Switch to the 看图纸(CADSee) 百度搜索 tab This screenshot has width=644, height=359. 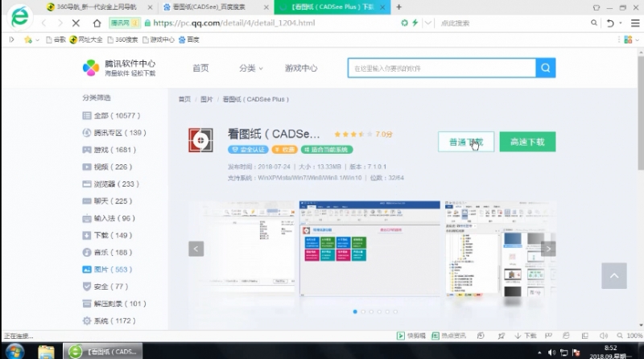click(x=209, y=7)
